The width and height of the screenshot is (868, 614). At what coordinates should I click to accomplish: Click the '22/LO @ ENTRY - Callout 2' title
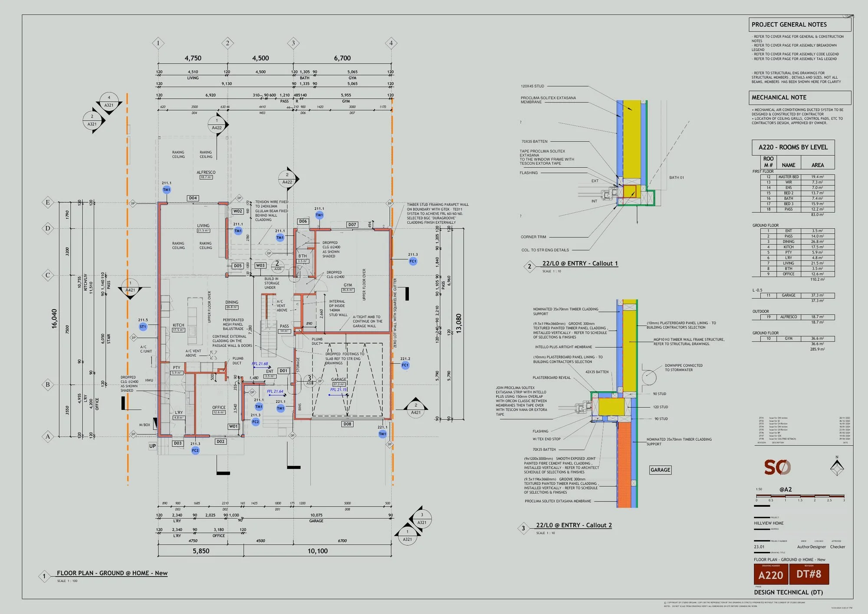click(574, 525)
